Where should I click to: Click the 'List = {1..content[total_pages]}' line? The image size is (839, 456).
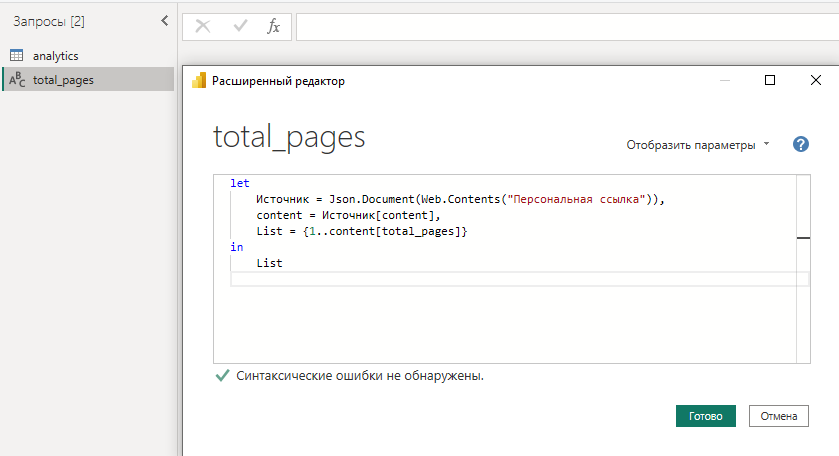362,231
